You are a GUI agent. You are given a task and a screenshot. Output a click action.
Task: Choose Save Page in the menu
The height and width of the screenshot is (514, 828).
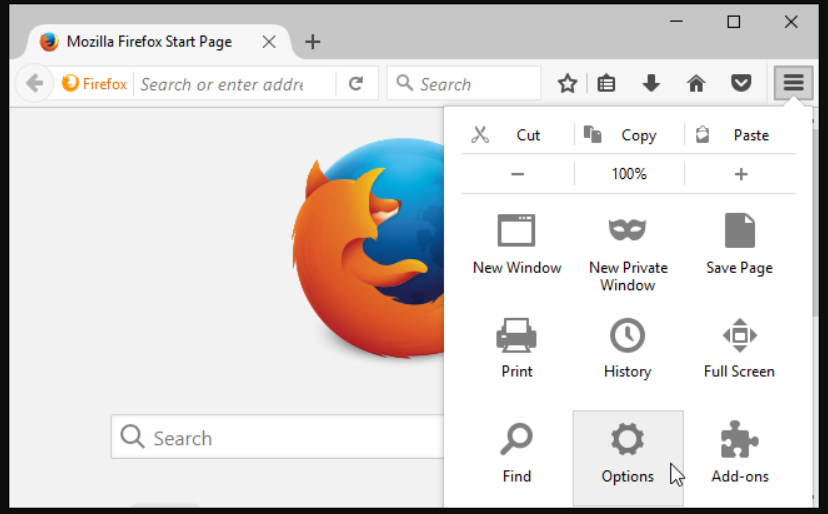(x=739, y=246)
